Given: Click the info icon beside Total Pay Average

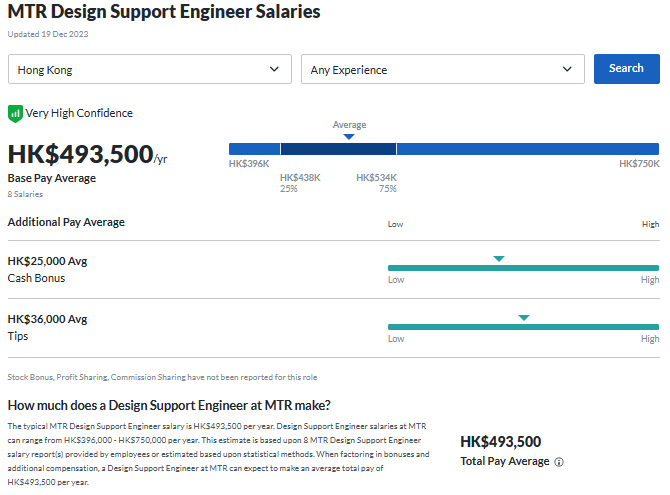Looking at the screenshot, I should pyautogui.click(x=559, y=462).
